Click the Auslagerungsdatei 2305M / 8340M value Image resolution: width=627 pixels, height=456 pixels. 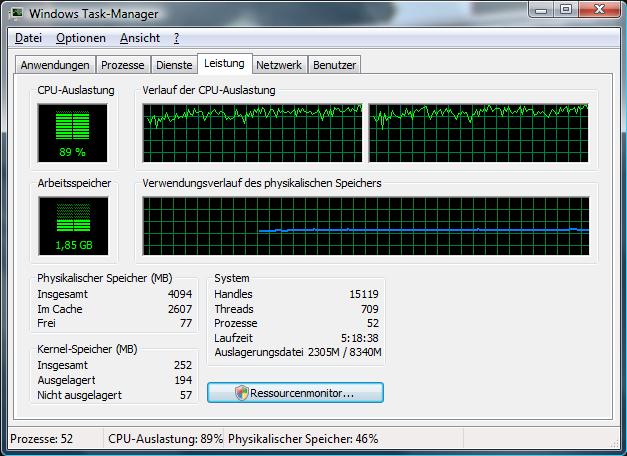[345, 352]
